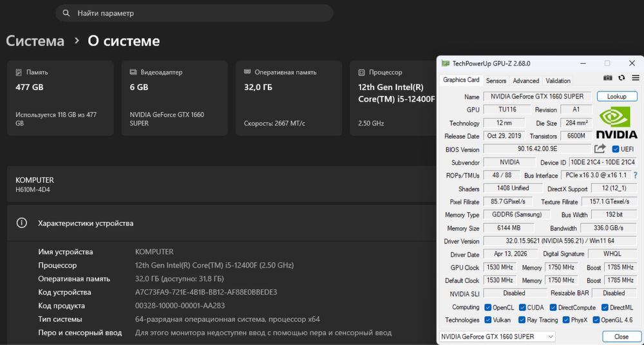644x345 pixels.
Task: Open the Память storage card
Action: pyautogui.click(x=61, y=98)
